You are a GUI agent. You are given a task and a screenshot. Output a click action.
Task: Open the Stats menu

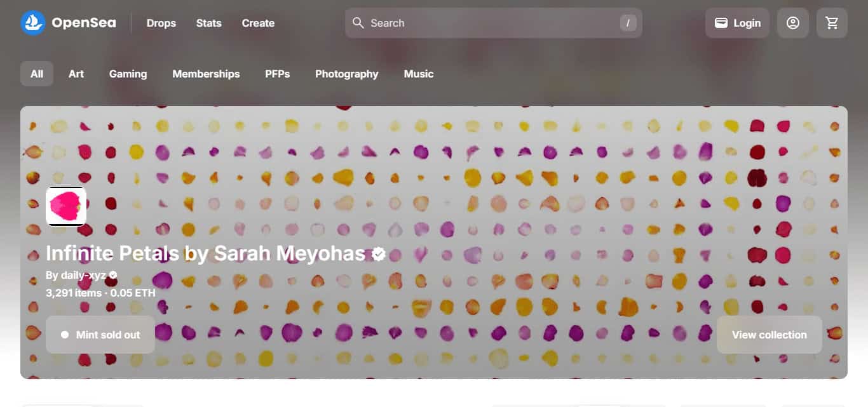(x=208, y=23)
